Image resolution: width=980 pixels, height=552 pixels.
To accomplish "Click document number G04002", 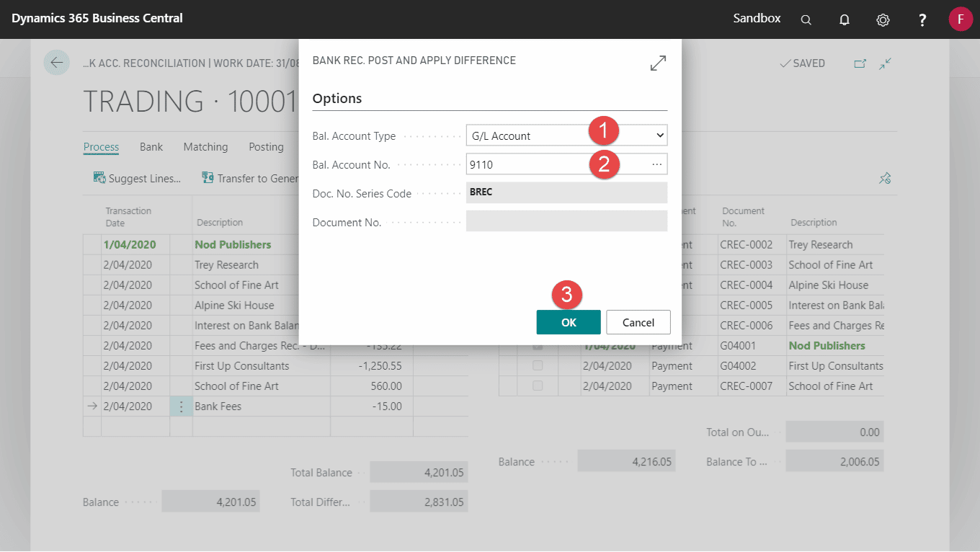I will click(738, 366).
